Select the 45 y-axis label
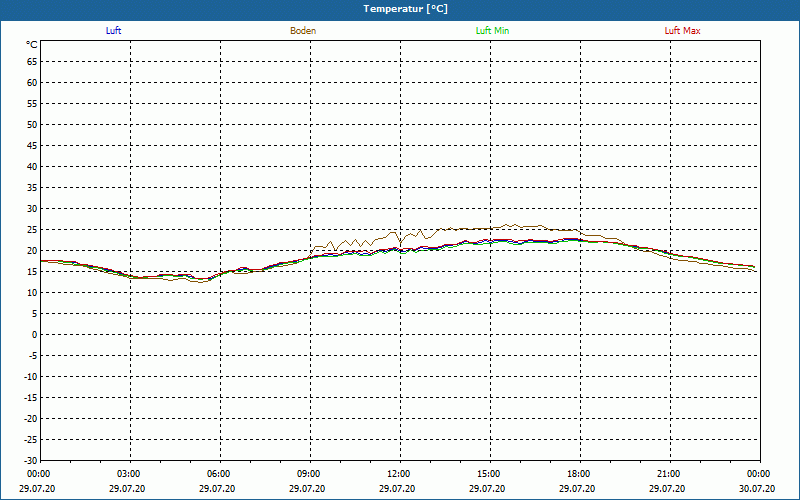Viewport: 800px width, 500px height. [x=32, y=146]
